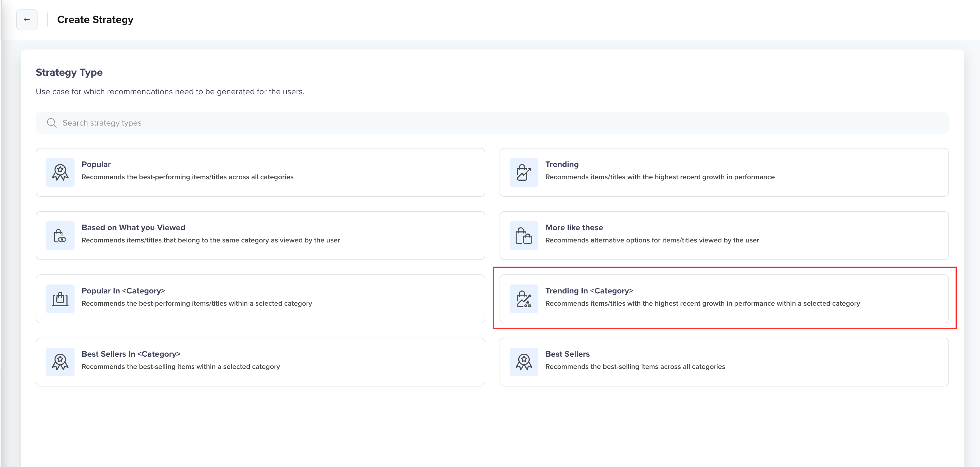
Task: Select the Trending strategy title
Action: pos(562,164)
